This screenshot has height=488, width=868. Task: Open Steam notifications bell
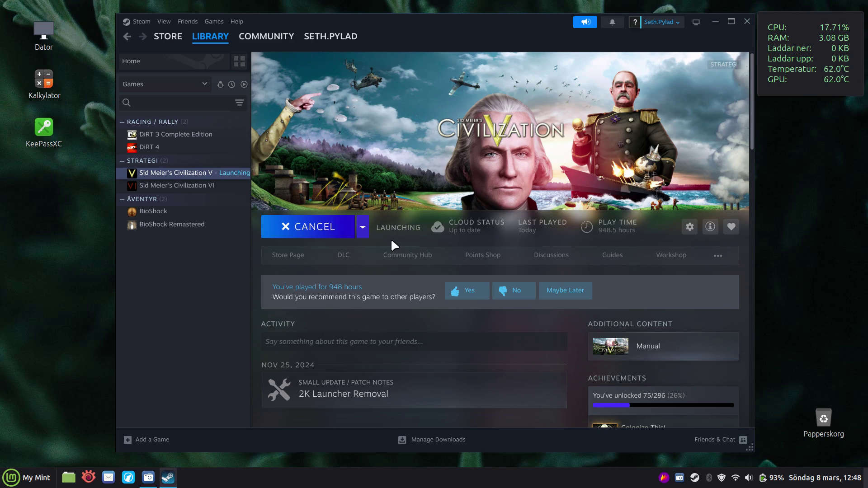[612, 22]
